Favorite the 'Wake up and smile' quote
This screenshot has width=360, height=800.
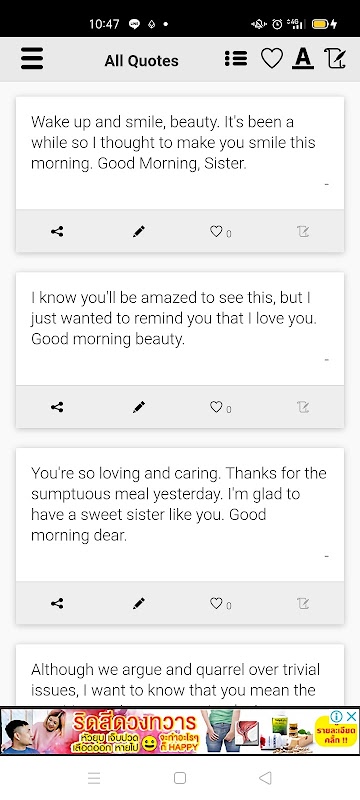pyautogui.click(x=220, y=232)
